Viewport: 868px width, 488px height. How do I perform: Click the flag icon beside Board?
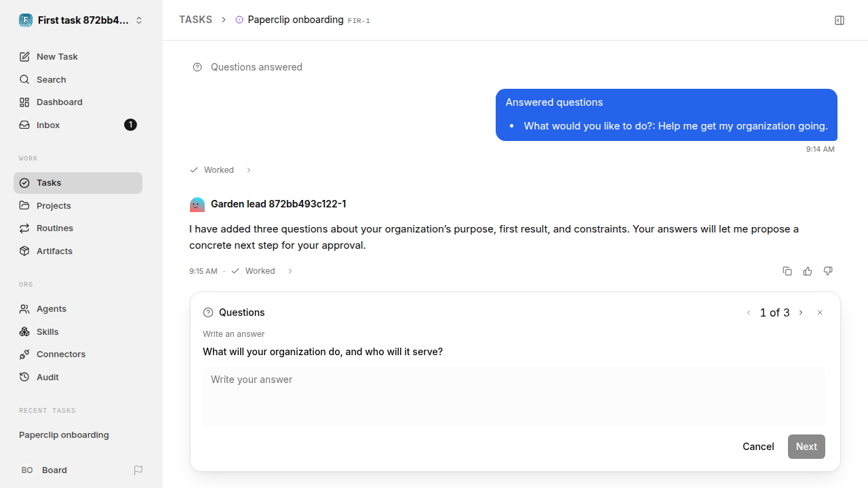point(138,470)
